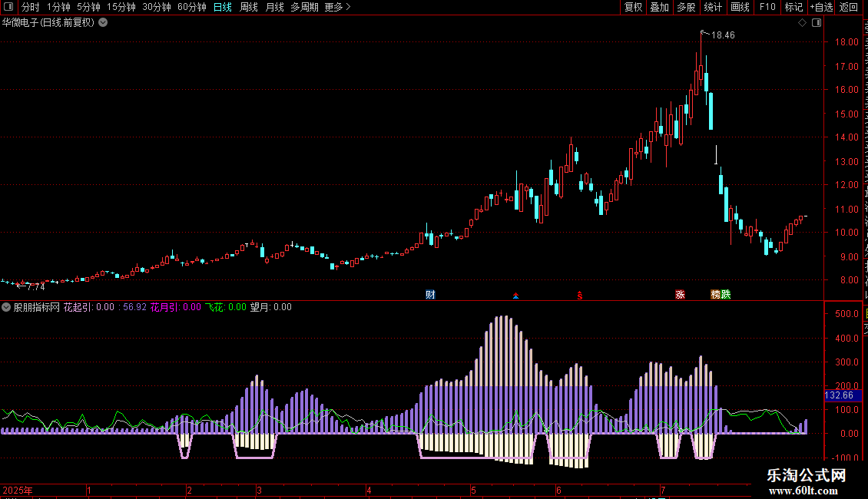Click month 7 on the date axis
The width and height of the screenshot is (868, 499).
[x=663, y=490]
